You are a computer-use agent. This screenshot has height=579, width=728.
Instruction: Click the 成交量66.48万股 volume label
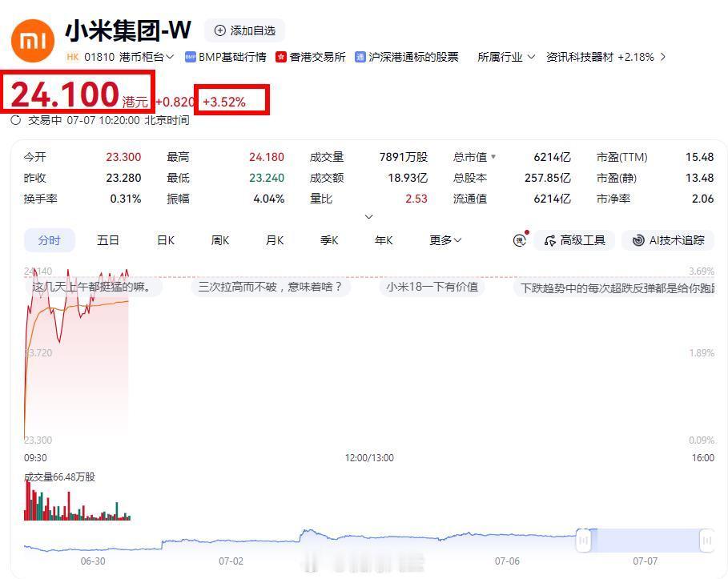coord(59,476)
